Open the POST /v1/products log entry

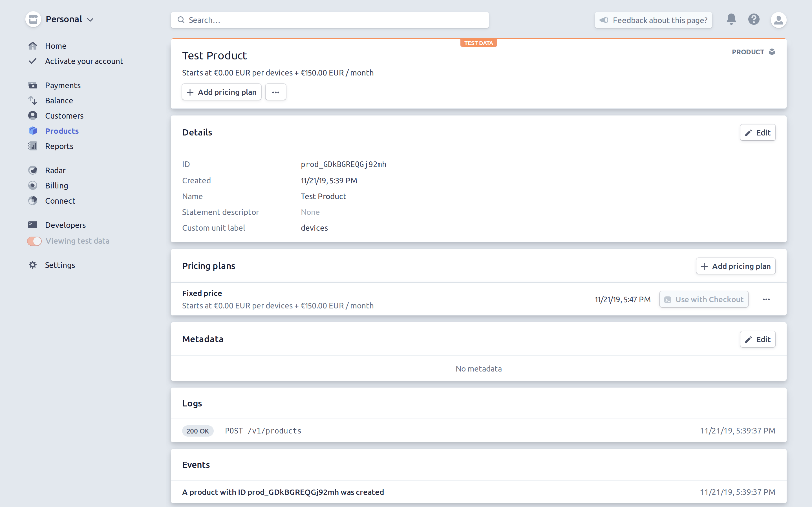pos(263,431)
